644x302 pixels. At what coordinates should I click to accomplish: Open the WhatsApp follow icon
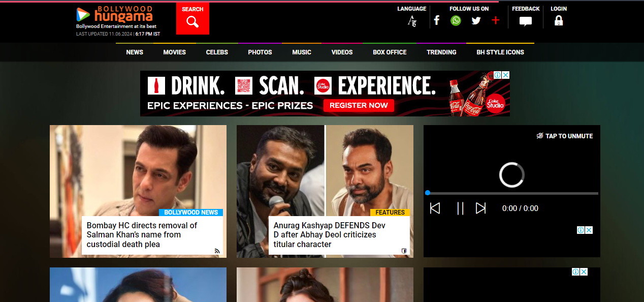(456, 20)
